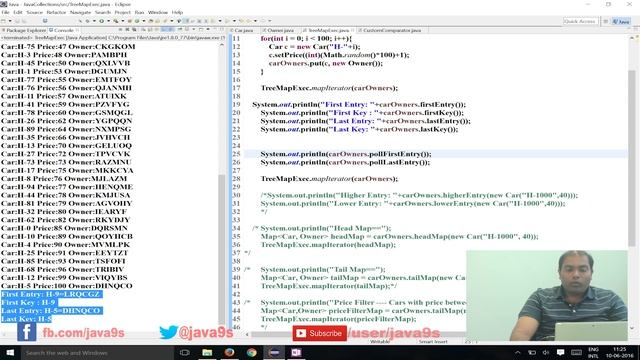Viewport: 640px width, 360px height.
Task: Click the New Java Package icon
Action: (x=130, y=21)
